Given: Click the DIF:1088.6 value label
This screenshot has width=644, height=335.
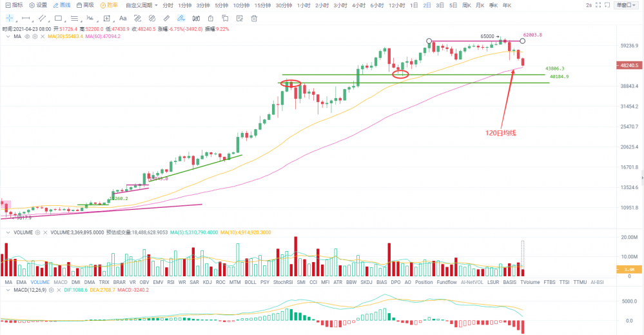Looking at the screenshot, I should [76, 290].
